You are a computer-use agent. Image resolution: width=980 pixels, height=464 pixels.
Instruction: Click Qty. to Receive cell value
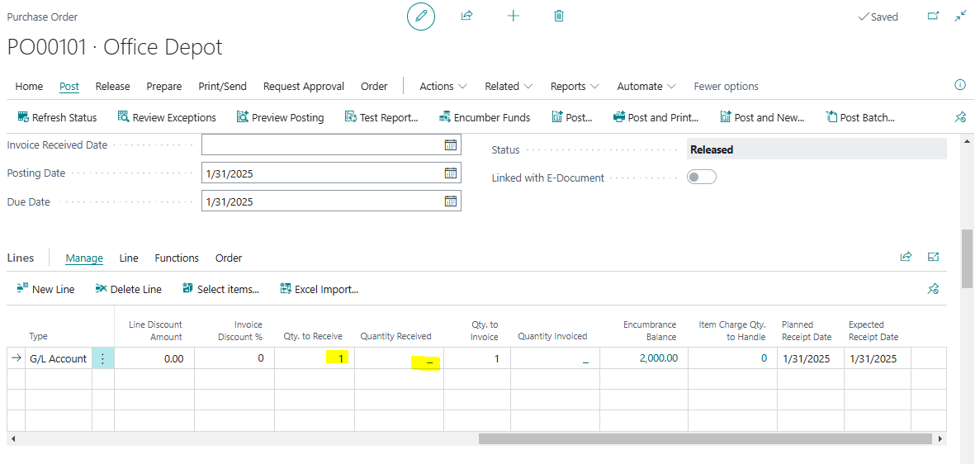(x=315, y=358)
